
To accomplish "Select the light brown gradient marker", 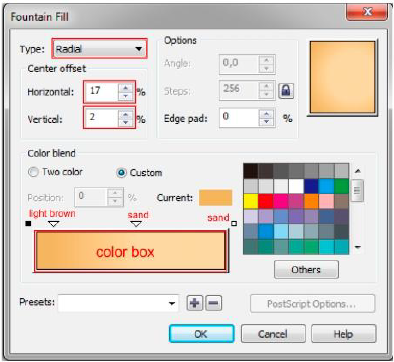I will tap(54, 224).
